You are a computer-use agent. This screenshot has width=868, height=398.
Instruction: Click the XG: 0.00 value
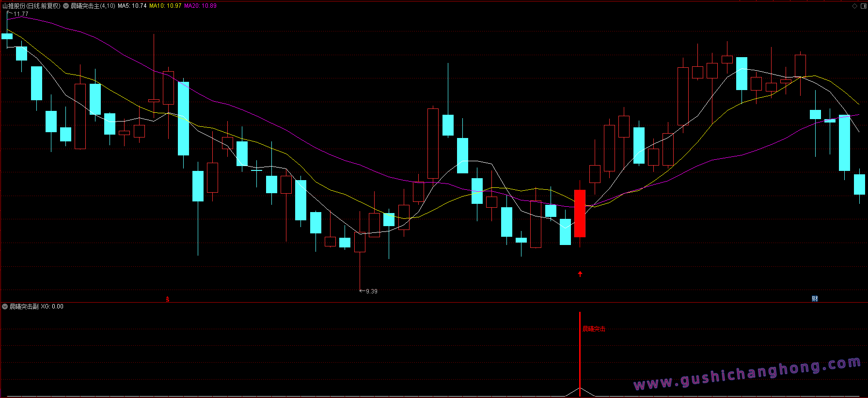pos(52,306)
